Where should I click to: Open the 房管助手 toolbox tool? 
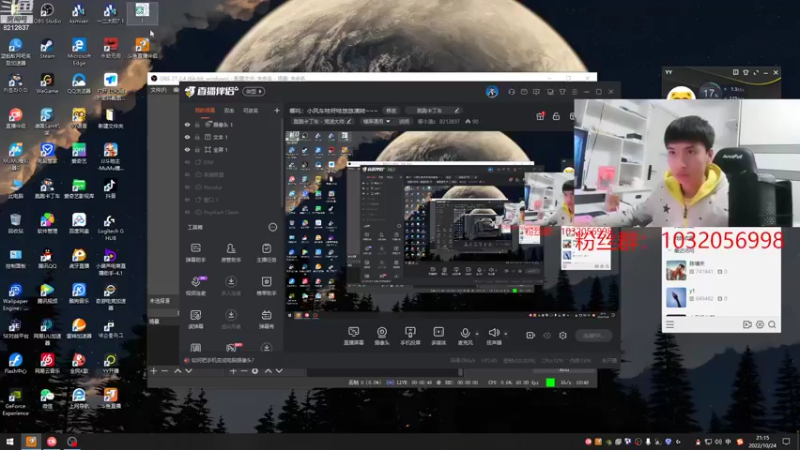click(x=231, y=253)
